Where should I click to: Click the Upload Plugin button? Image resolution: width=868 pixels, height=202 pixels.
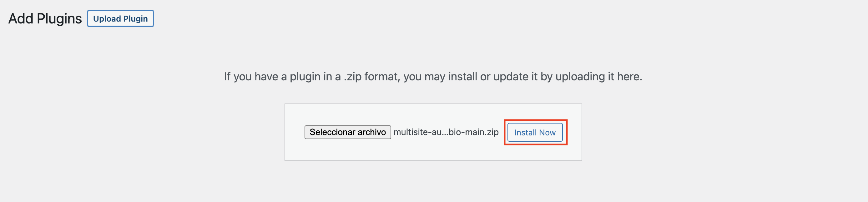click(x=120, y=18)
